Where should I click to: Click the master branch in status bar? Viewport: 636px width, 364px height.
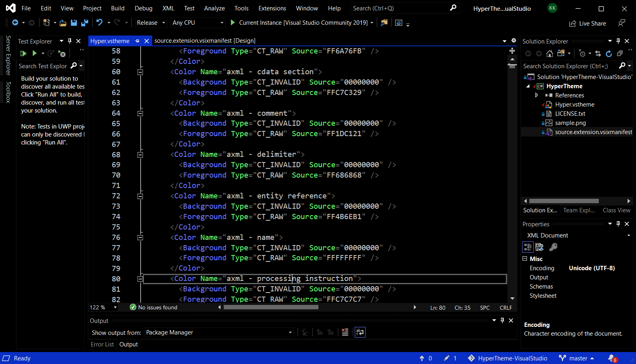576,358
